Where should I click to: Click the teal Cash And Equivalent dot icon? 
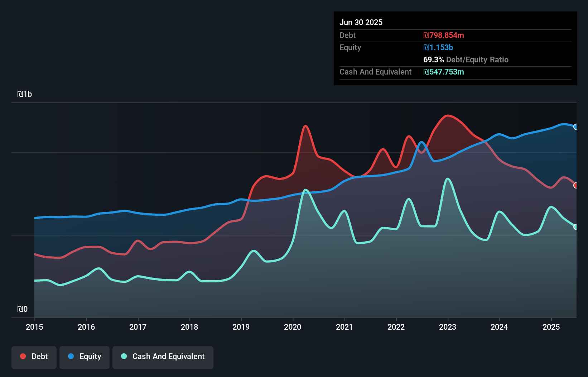(x=124, y=356)
